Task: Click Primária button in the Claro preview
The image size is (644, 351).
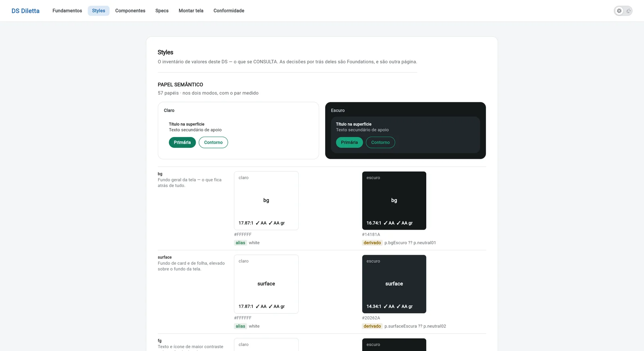Action: (x=182, y=143)
